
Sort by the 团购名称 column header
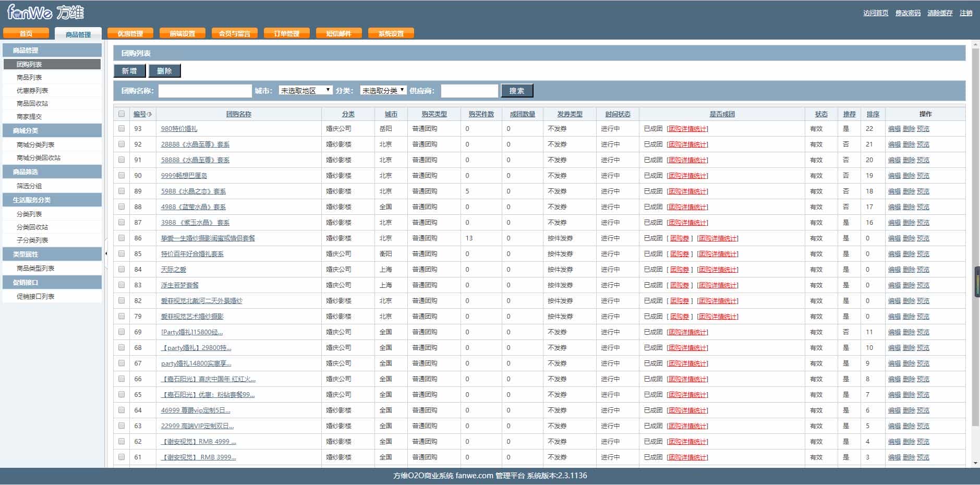point(239,114)
